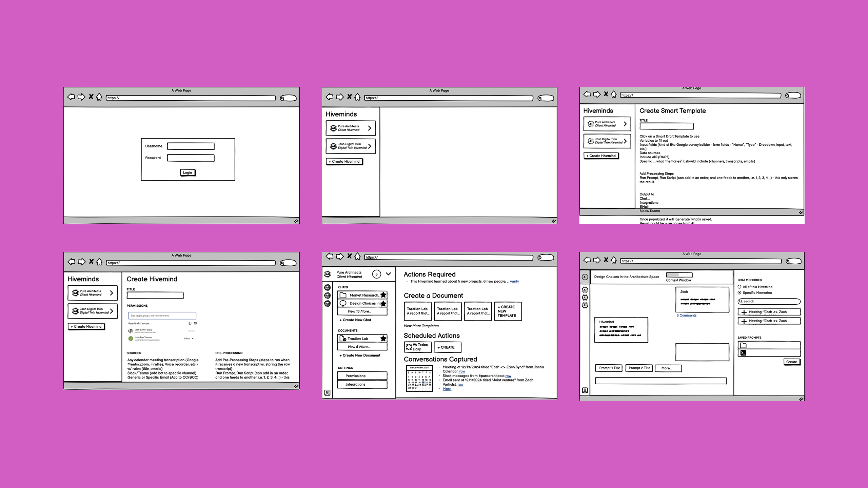This screenshot has height=488, width=868.
Task: Click the Context Window progress bar
Action: (679, 275)
